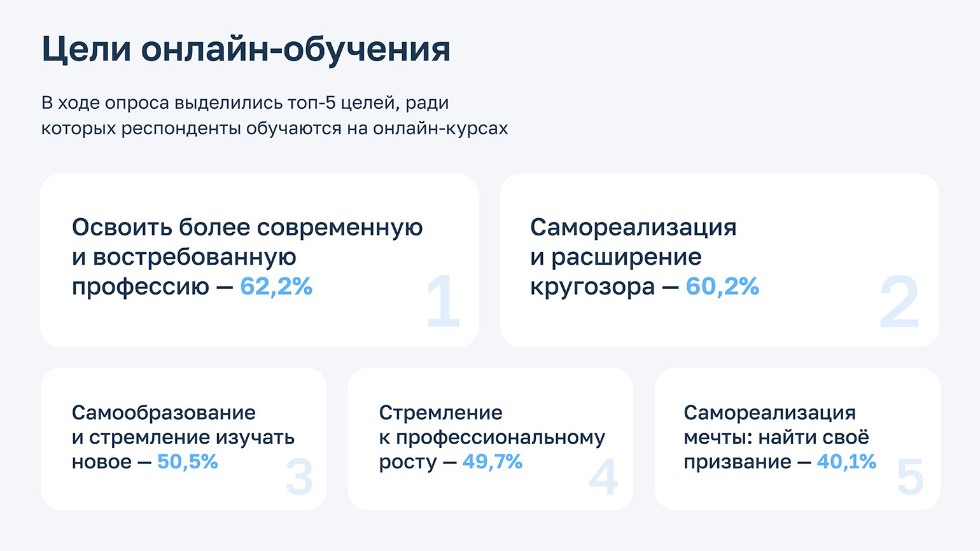Click the faded number 5 icon
Image resolution: width=980 pixels, height=551 pixels.
coord(910,477)
